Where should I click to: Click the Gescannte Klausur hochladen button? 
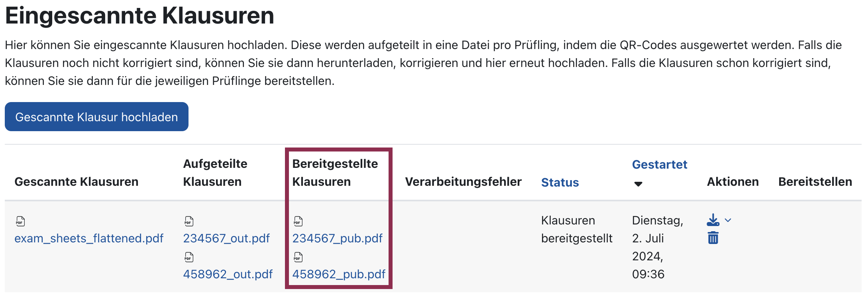[96, 117]
